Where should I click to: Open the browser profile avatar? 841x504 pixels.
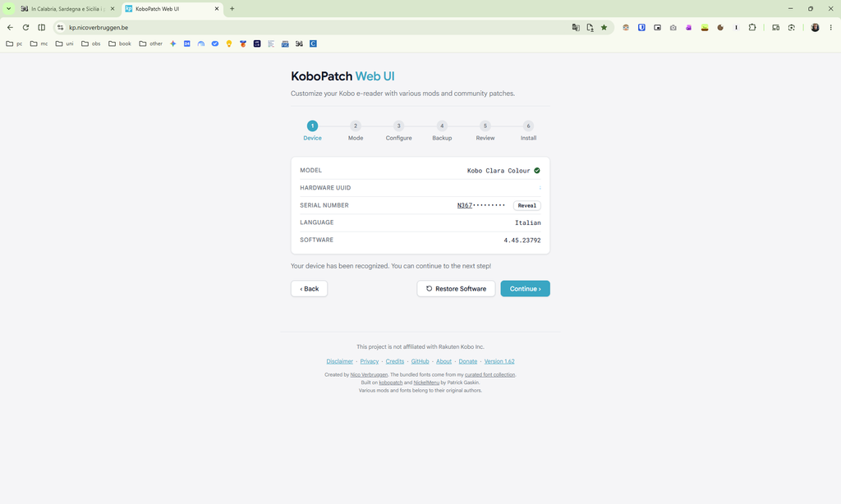pyautogui.click(x=815, y=27)
